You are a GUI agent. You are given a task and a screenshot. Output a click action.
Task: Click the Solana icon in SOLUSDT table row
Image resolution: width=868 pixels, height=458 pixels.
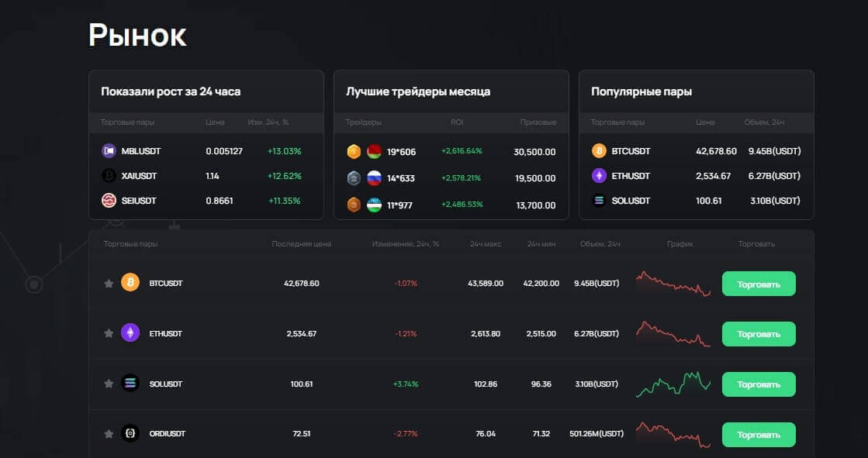point(130,384)
